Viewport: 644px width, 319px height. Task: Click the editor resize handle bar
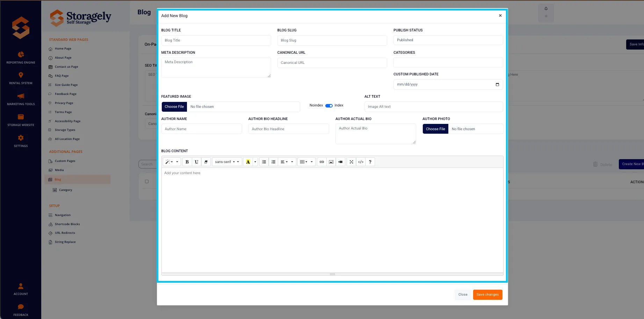[332, 274]
